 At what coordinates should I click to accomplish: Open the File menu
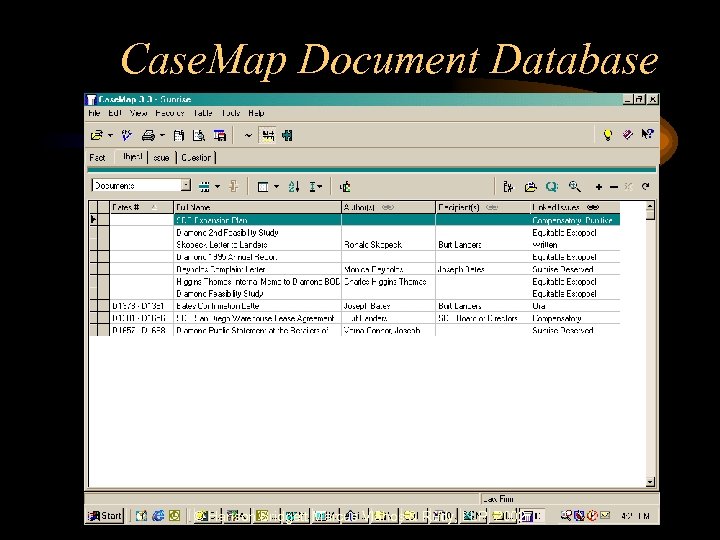[x=94, y=113]
